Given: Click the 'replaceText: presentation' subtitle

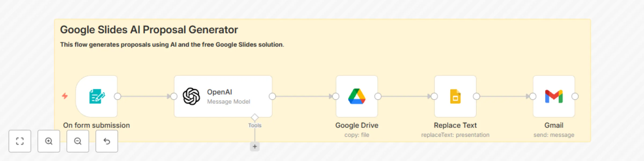Looking at the screenshot, I should 455,135.
